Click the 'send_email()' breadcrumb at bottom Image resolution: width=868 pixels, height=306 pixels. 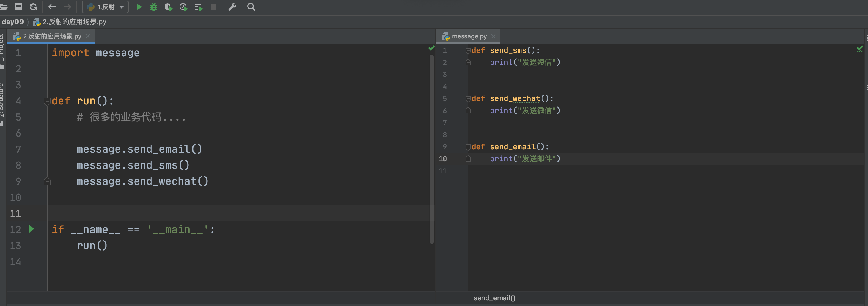coord(494,298)
